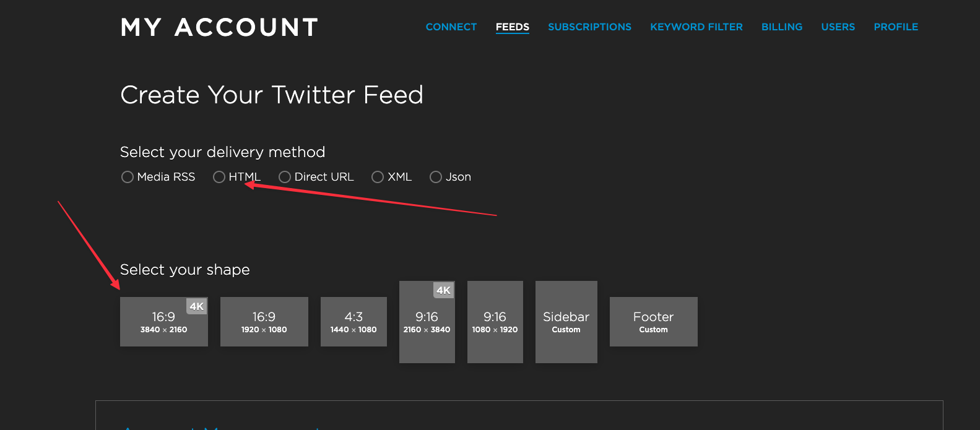980x430 pixels.
Task: Choose HTML as delivery method
Action: click(219, 177)
